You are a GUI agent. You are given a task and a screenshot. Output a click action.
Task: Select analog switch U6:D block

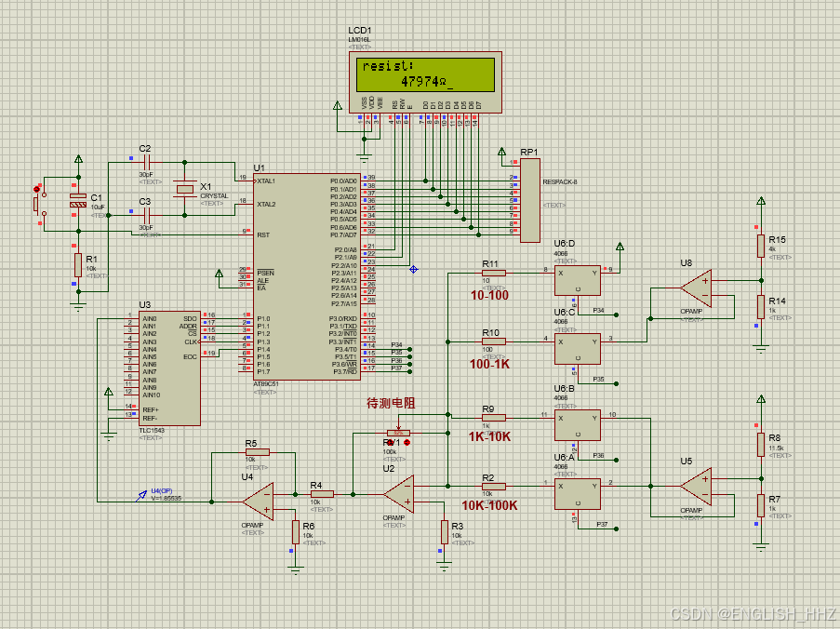pos(578,280)
